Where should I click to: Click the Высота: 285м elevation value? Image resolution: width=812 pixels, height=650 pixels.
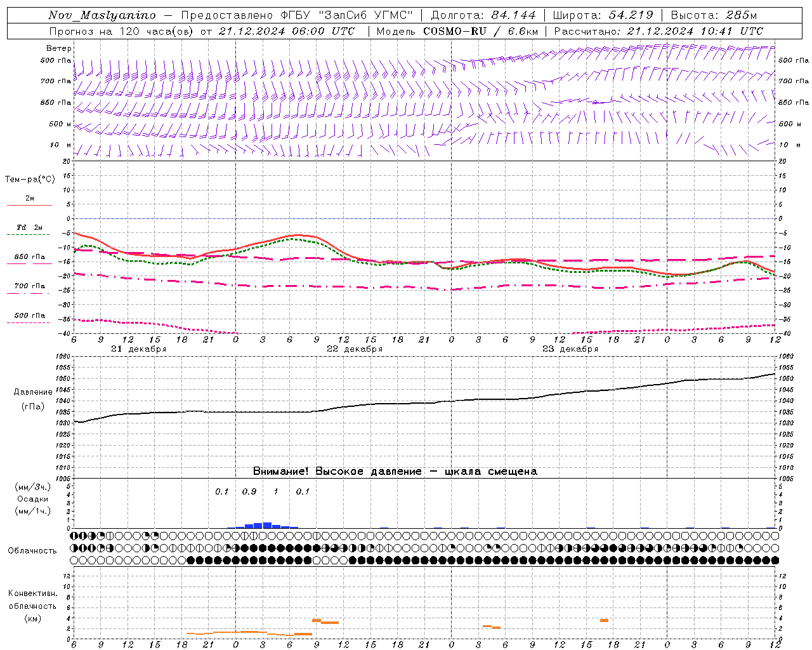(713, 15)
